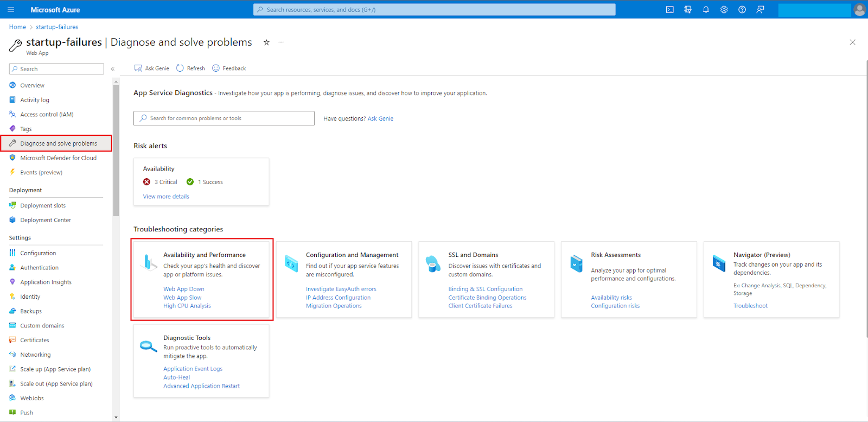This screenshot has width=868, height=422.
Task: Open the more options ellipsis beside title
Action: [x=281, y=42]
